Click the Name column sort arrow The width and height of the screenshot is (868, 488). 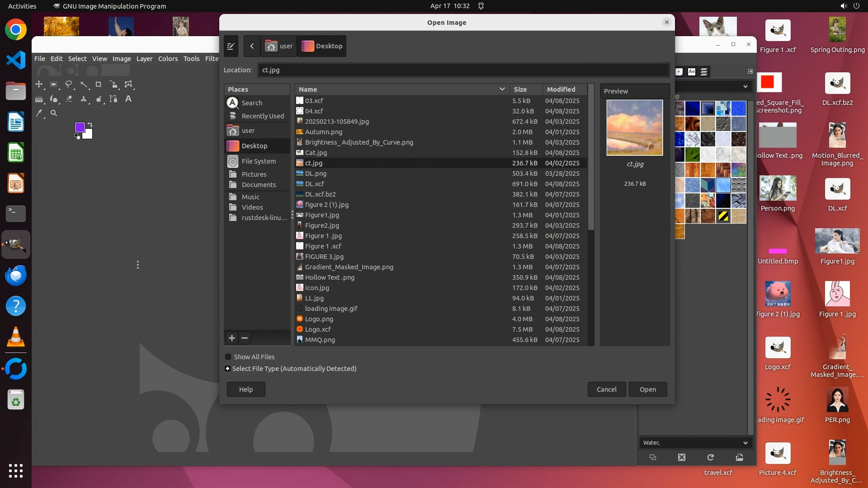click(x=502, y=89)
